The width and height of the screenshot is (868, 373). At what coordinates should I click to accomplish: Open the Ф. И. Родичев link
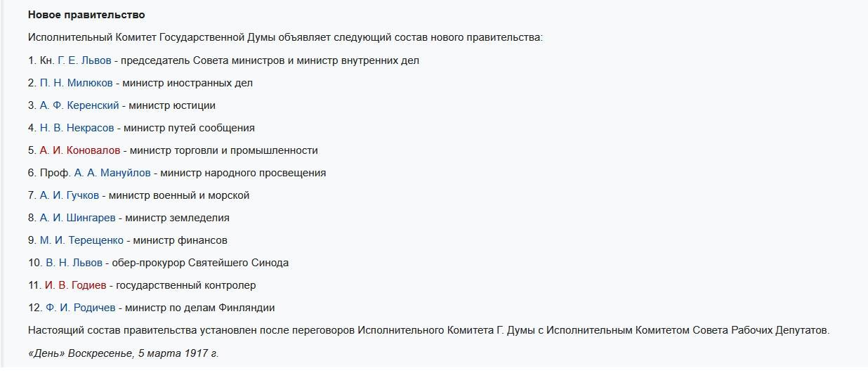click(80, 308)
